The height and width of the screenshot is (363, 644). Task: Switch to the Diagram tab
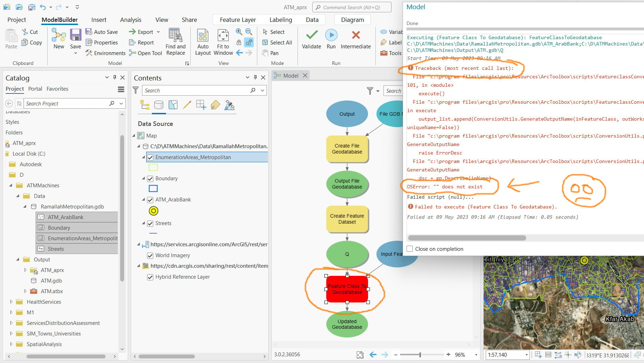click(352, 20)
